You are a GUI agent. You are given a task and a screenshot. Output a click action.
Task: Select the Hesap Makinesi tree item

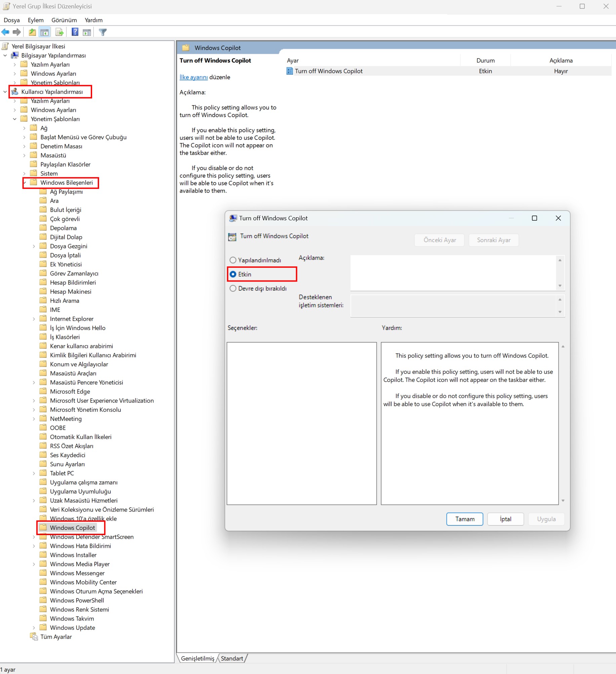71,292
